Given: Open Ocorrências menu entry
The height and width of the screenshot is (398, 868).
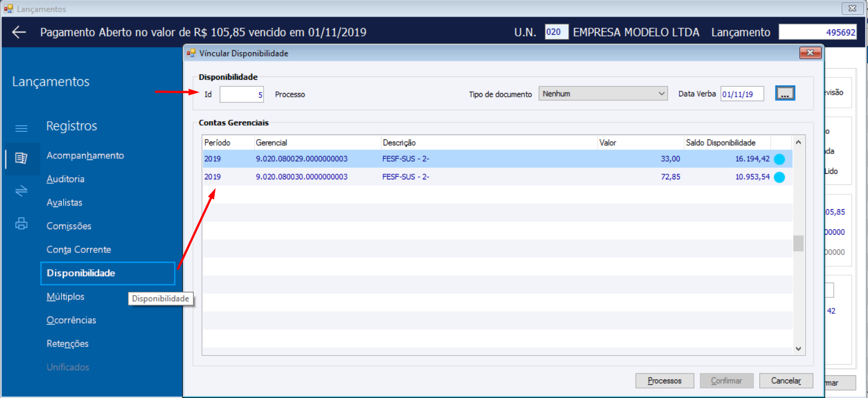Looking at the screenshot, I should 71,320.
